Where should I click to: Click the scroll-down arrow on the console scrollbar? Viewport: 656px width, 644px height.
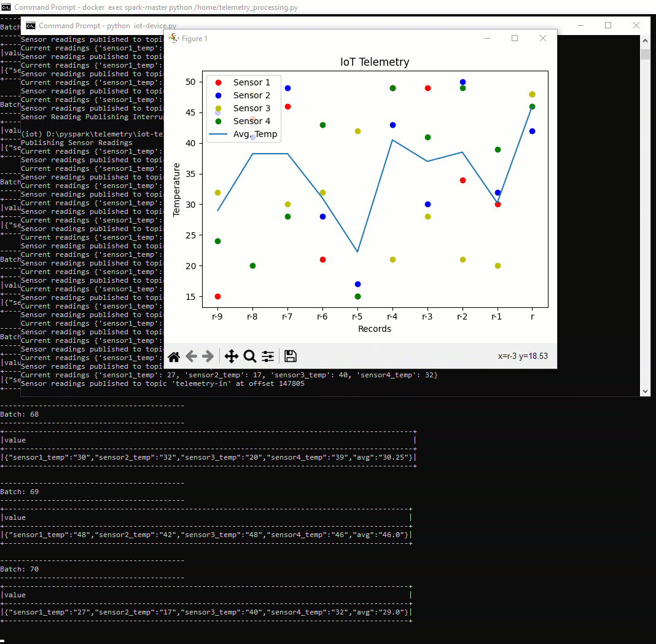(645, 391)
